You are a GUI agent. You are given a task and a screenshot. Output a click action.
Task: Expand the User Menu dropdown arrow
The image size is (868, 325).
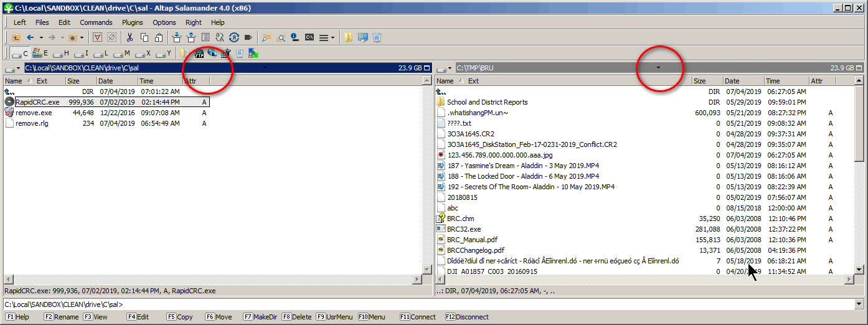pos(333,37)
